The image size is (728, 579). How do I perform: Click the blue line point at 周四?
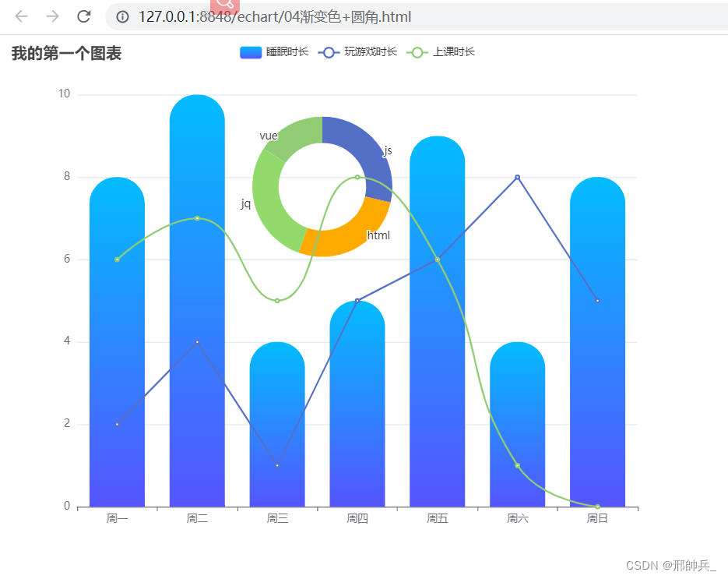[x=357, y=301]
